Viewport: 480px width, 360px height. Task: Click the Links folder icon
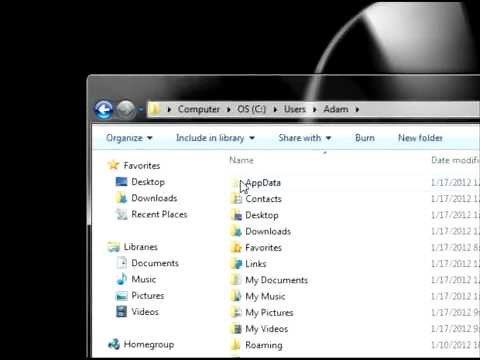coord(236,264)
